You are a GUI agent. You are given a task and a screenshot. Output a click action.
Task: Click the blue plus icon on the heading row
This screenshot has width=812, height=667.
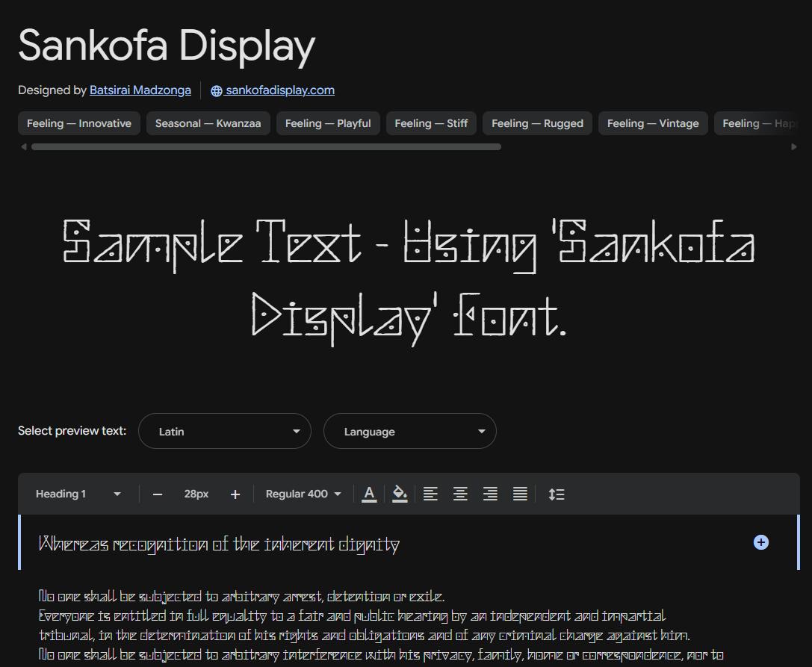[760, 542]
